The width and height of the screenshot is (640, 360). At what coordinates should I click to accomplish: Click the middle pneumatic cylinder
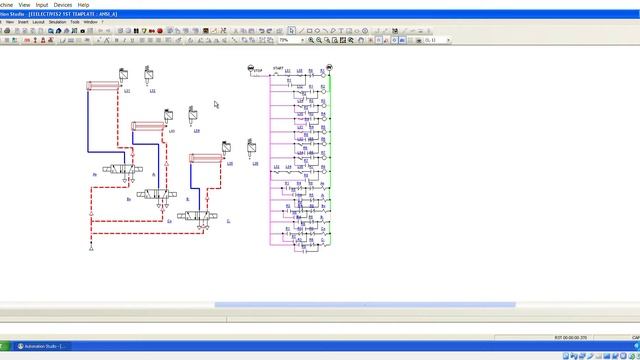(148, 126)
